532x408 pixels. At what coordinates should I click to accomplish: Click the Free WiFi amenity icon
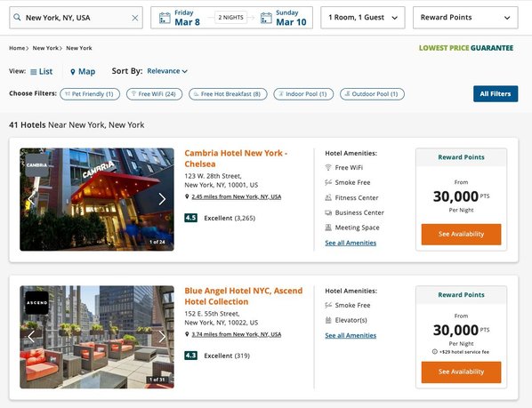pyautogui.click(x=328, y=167)
